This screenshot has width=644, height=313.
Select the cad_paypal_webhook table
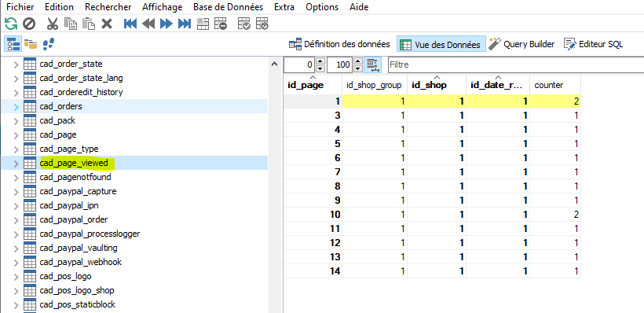(x=81, y=262)
